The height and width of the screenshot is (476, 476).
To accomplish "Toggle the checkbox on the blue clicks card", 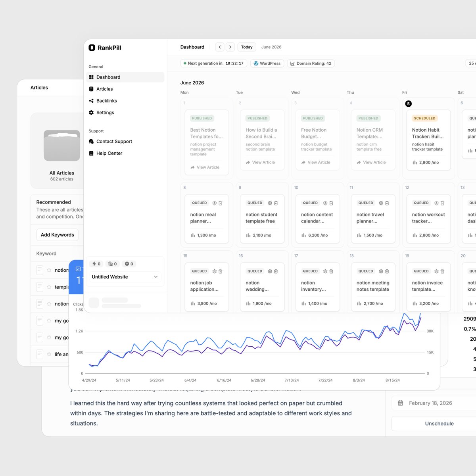I will coord(78,269).
